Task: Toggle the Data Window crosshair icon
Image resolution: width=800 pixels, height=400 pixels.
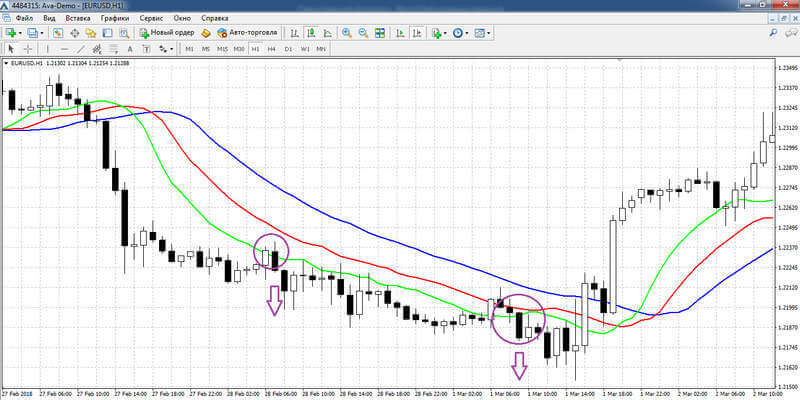Action: click(74, 33)
